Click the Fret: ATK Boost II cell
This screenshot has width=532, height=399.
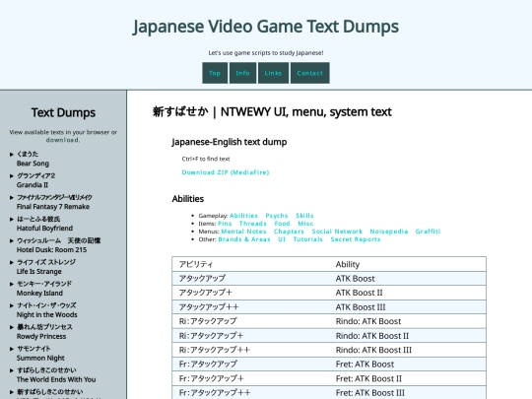(x=408, y=378)
